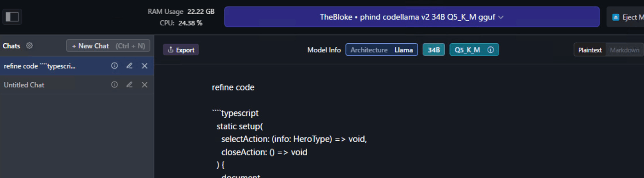
Task: Rename the refine code chat
Action: pos(129,66)
